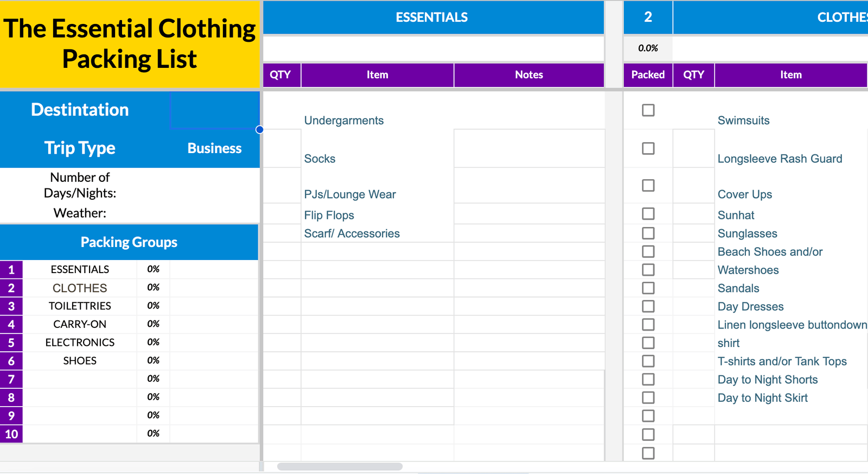Mark Cover Ups as packed
This screenshot has width=868, height=474.
[648, 185]
